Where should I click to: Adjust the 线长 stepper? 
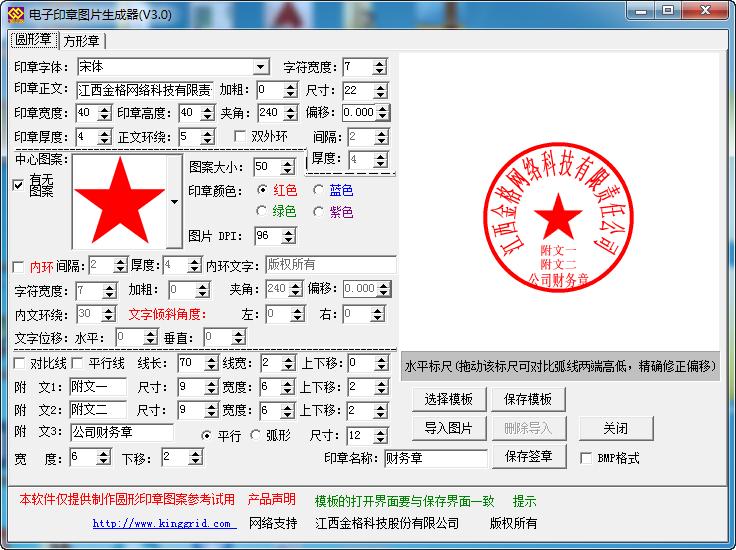click(x=211, y=363)
